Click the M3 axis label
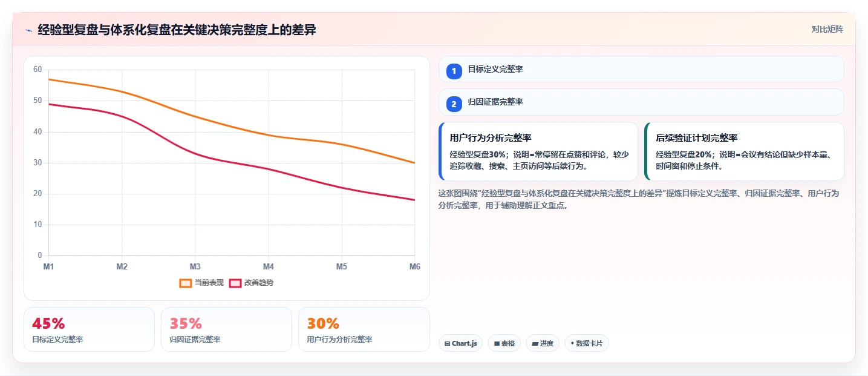This screenshot has height=376, width=868. pyautogui.click(x=195, y=266)
